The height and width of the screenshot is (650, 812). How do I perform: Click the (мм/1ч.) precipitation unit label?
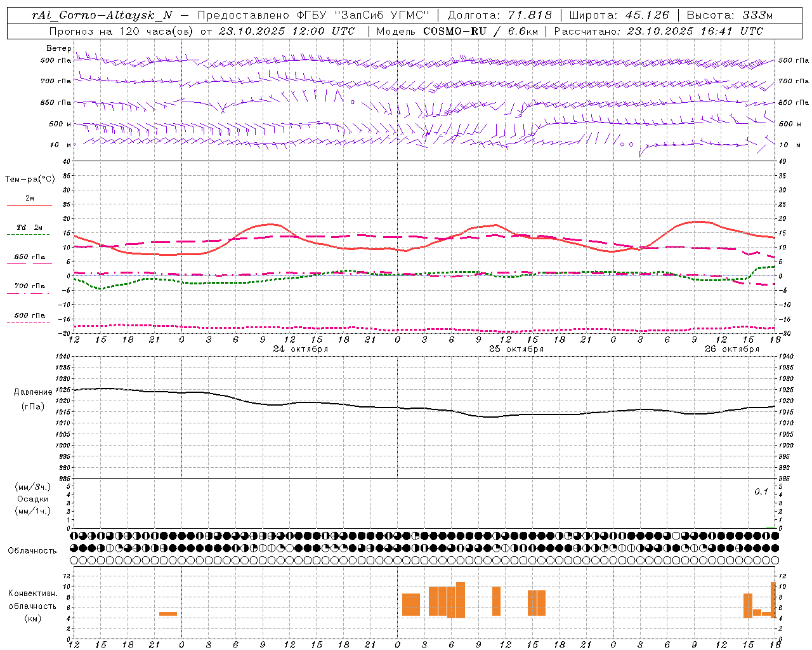(x=32, y=511)
